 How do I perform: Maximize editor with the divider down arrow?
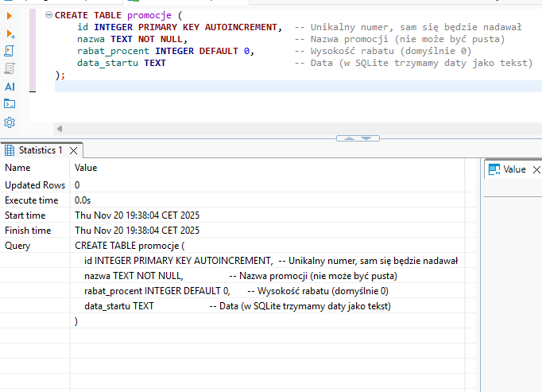click(367, 138)
